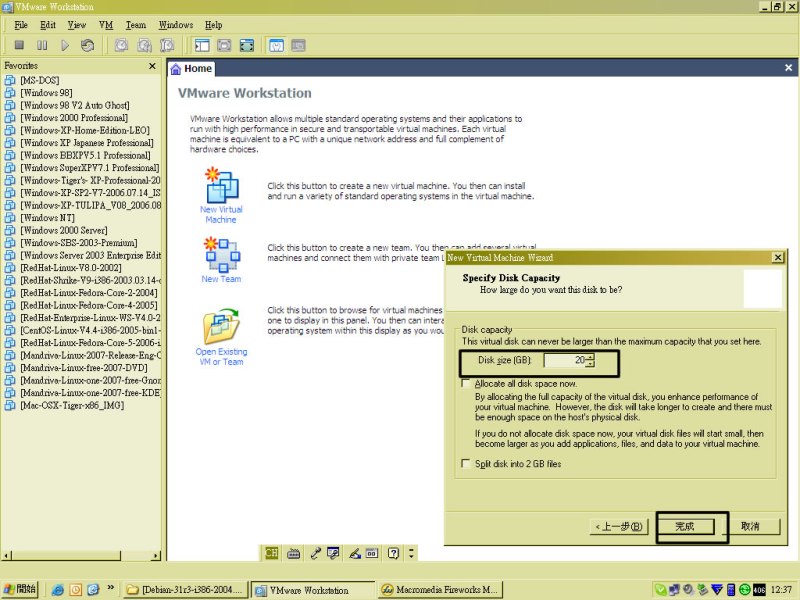This screenshot has height=600, width=800.
Task: Click the IME keyboard icon
Action: click(x=293, y=553)
